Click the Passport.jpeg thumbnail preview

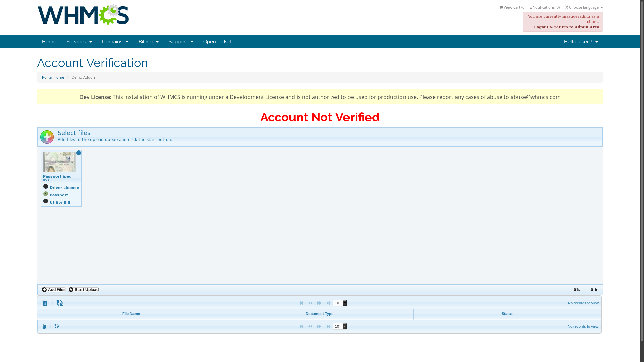[x=60, y=163]
